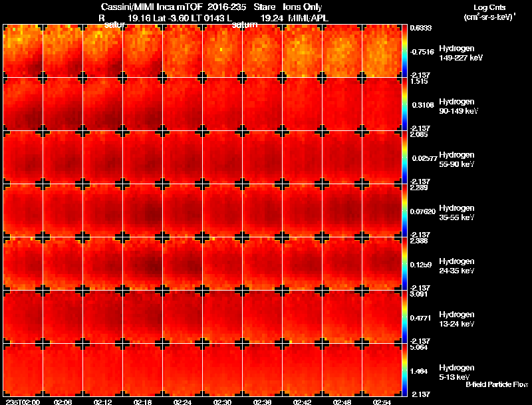Click the Hydrogen 90-149 keV row label
This screenshot has height=405, width=532.
point(458,106)
